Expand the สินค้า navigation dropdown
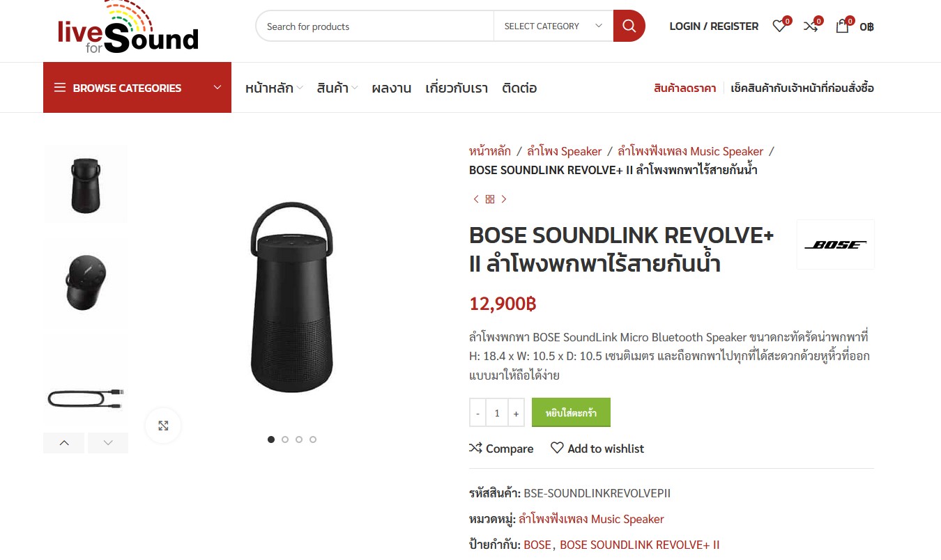This screenshot has height=560, width=941. [337, 88]
